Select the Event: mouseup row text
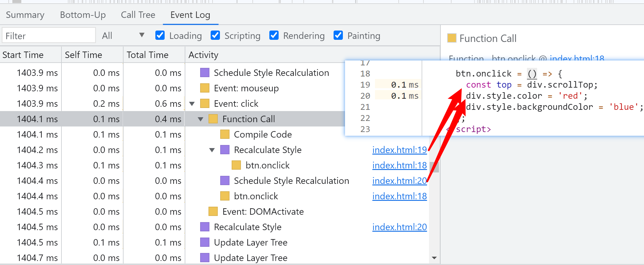The height and width of the screenshot is (265, 644). coord(246,88)
